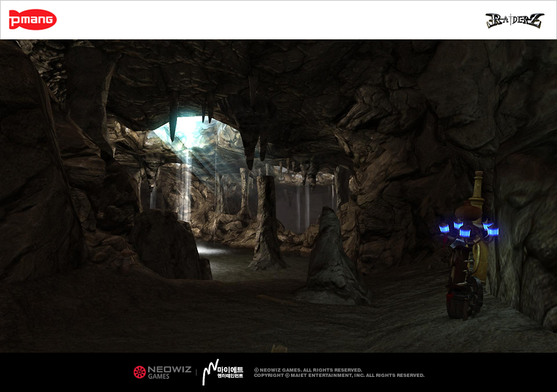Click the Maiet Entertainment copyright line
This screenshot has height=392, width=557.
pos(339,376)
